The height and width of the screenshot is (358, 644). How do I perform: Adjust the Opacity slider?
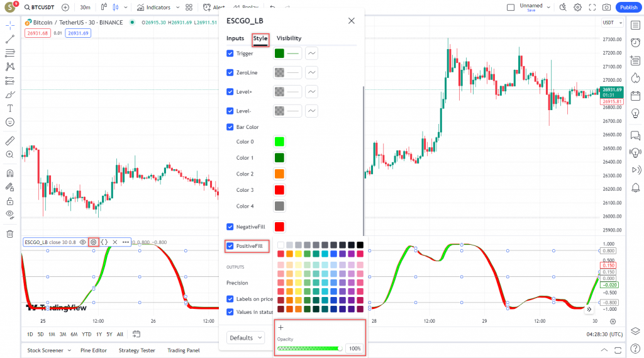(310, 349)
